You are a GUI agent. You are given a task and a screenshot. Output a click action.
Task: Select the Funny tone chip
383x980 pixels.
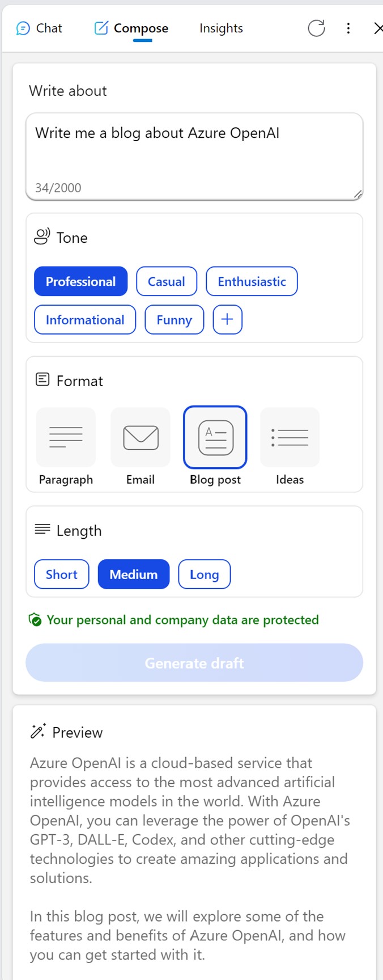174,320
